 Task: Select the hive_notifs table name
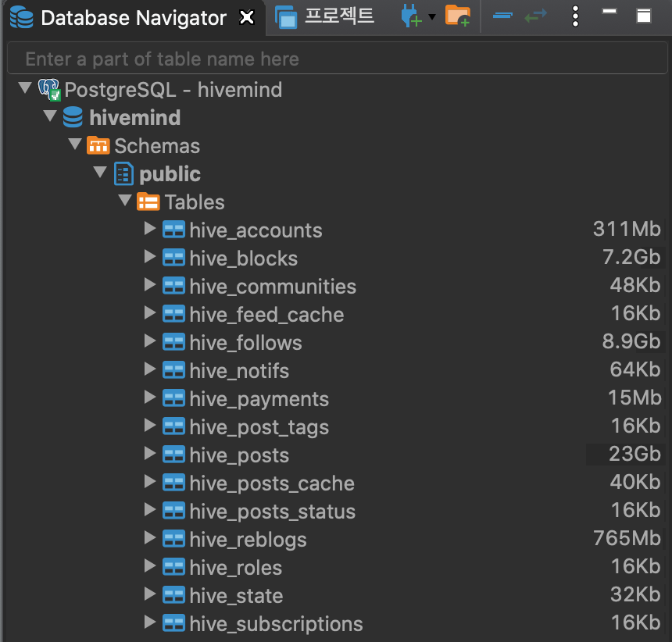pyautogui.click(x=239, y=371)
